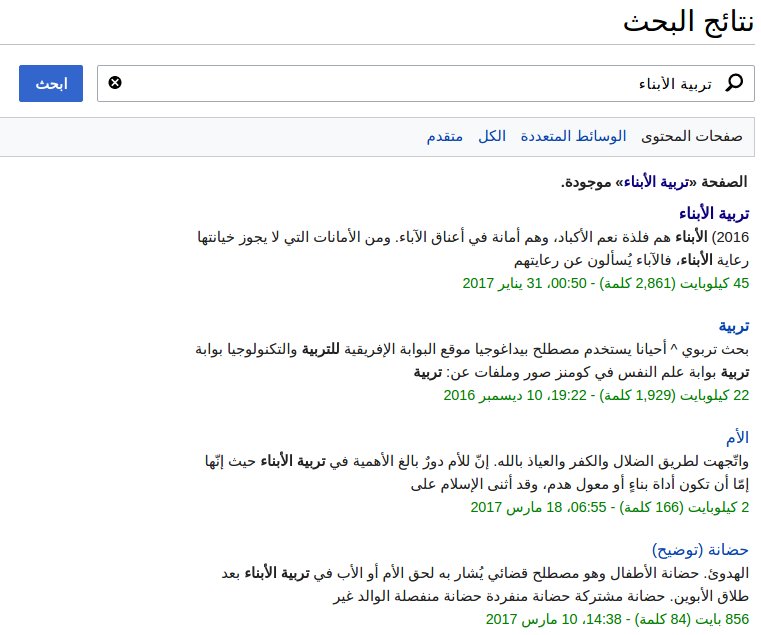Click the snippet starting 2016) الأبناء هم فلذة
This screenshot has height=635, width=761.
click(x=473, y=237)
